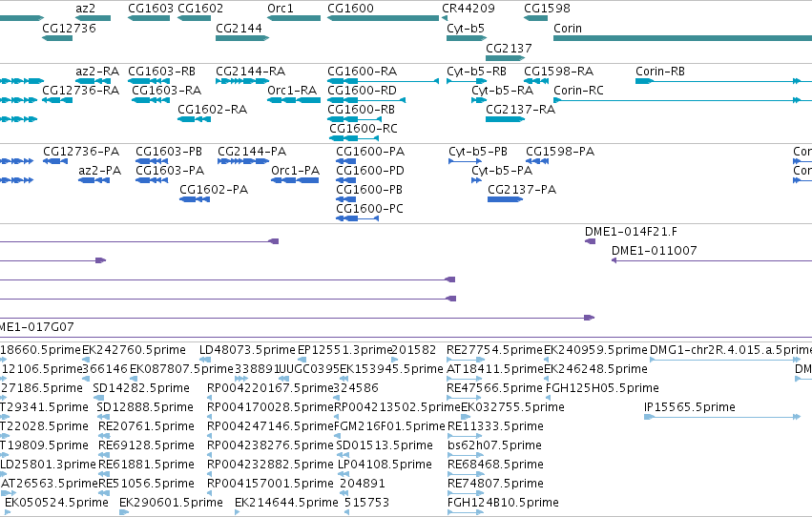Select transcript CG2137-RA
The image size is (812, 517).
click(x=506, y=119)
